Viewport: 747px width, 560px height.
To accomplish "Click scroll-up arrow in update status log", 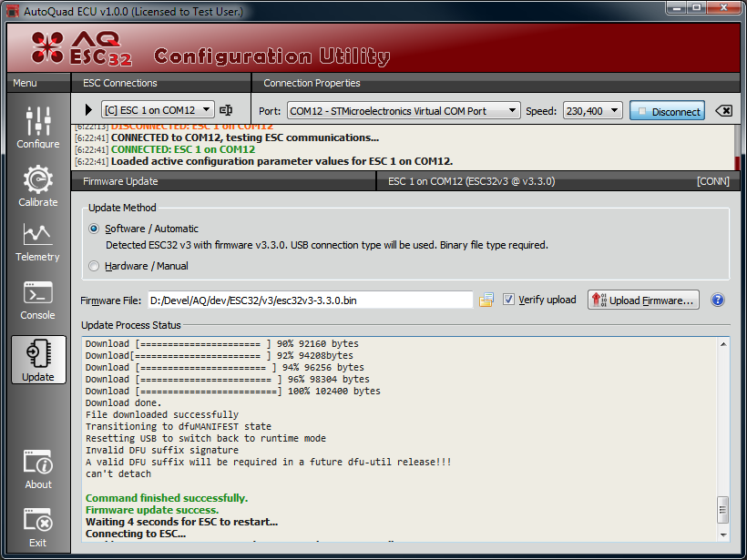I will click(x=723, y=344).
